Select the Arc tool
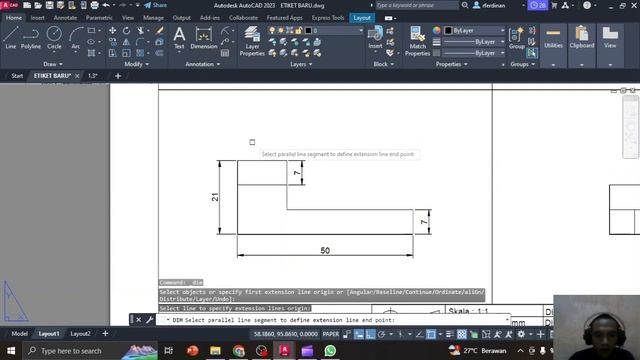This screenshot has height=360, width=640. click(x=76, y=38)
